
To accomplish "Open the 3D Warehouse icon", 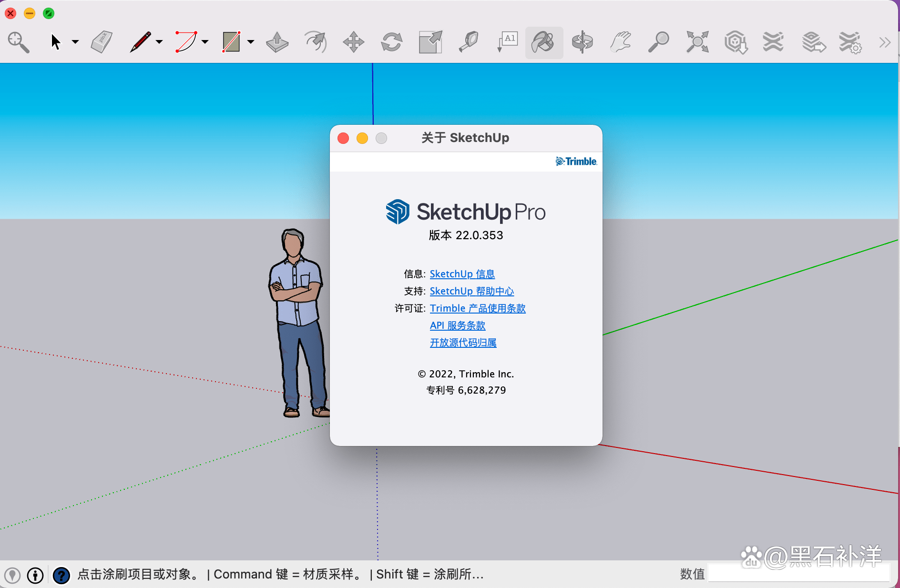I will click(736, 42).
